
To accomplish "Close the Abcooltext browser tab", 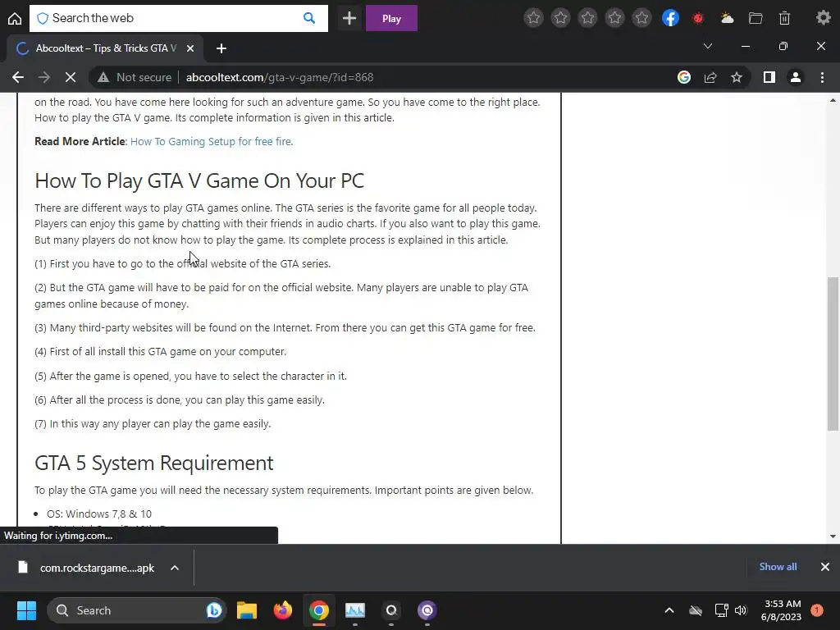I will click(x=190, y=48).
